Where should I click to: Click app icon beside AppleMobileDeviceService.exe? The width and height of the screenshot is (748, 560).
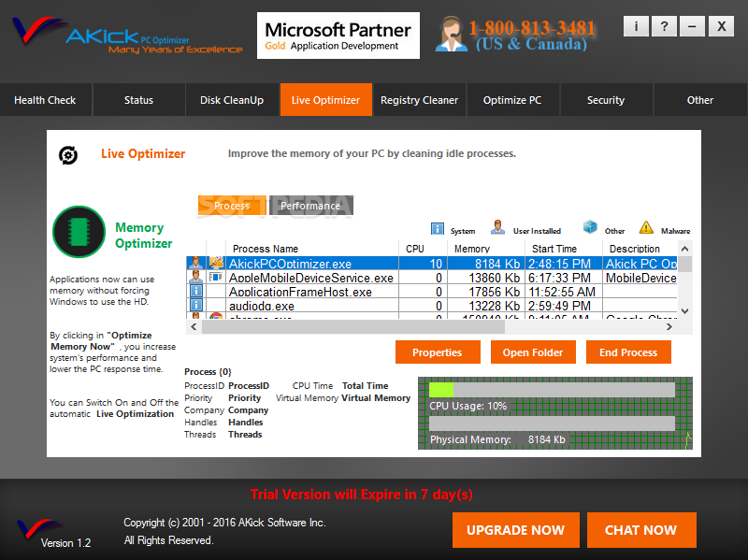point(216,277)
